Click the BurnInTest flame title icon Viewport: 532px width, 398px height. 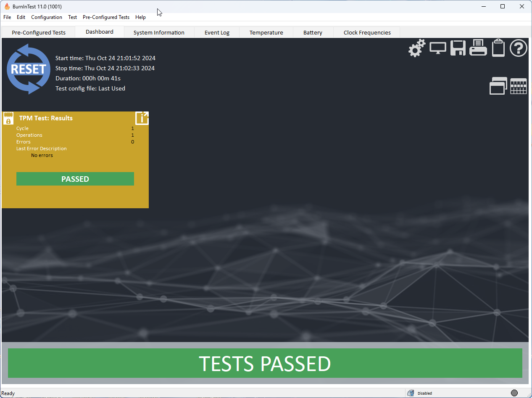point(7,6)
